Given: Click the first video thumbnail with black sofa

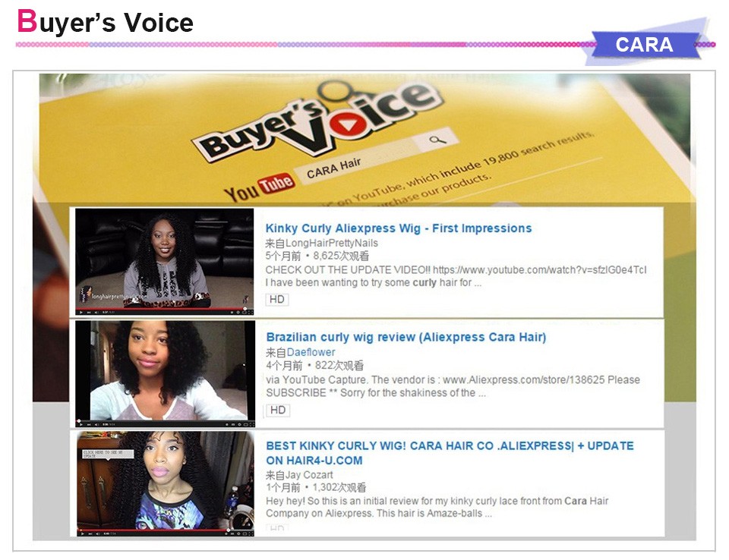Looking at the screenshot, I should tap(165, 258).
